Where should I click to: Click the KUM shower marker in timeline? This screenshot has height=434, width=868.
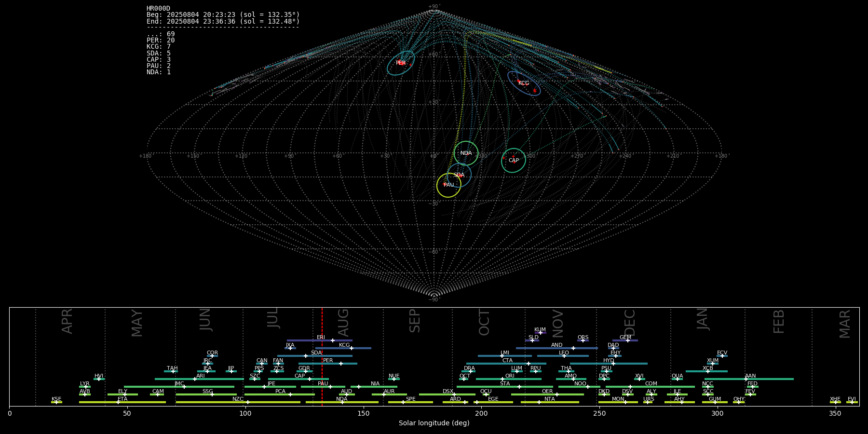540,333
